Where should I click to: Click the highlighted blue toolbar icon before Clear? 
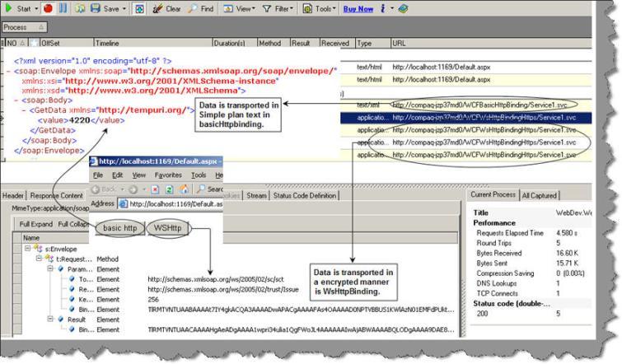point(139,9)
